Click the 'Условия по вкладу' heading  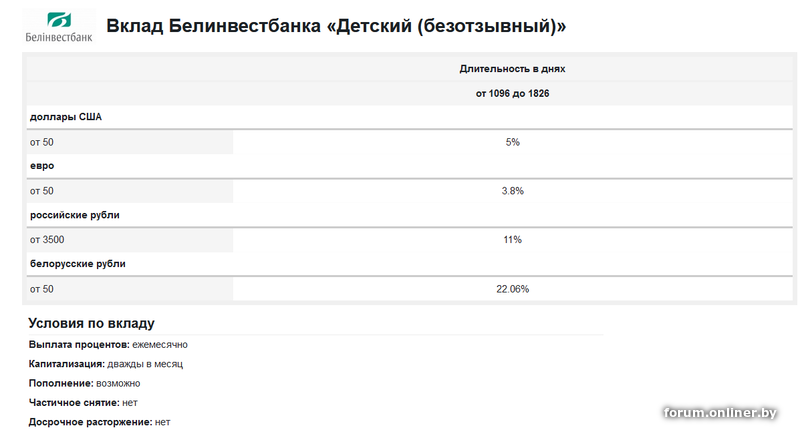coord(91,323)
